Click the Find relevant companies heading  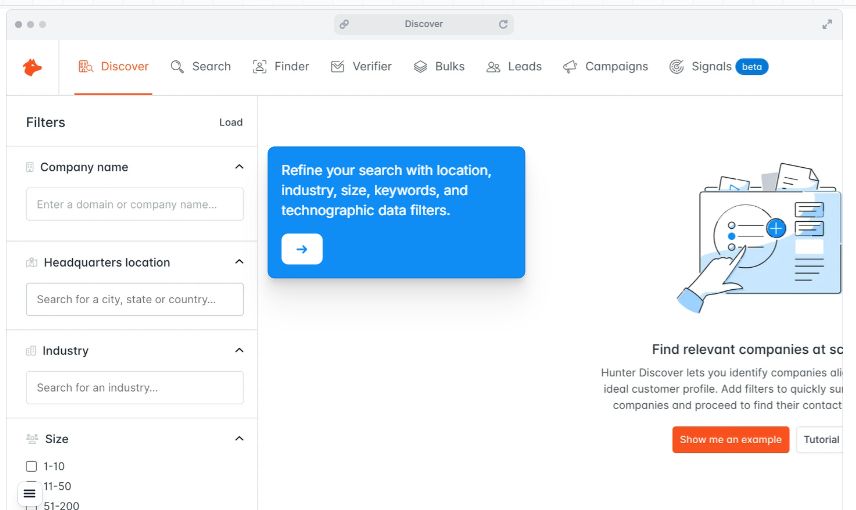click(747, 349)
